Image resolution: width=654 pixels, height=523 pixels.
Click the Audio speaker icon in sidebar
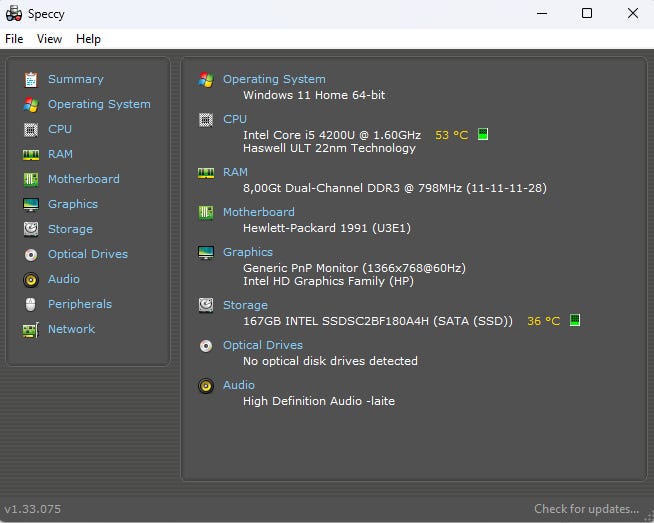click(31, 279)
